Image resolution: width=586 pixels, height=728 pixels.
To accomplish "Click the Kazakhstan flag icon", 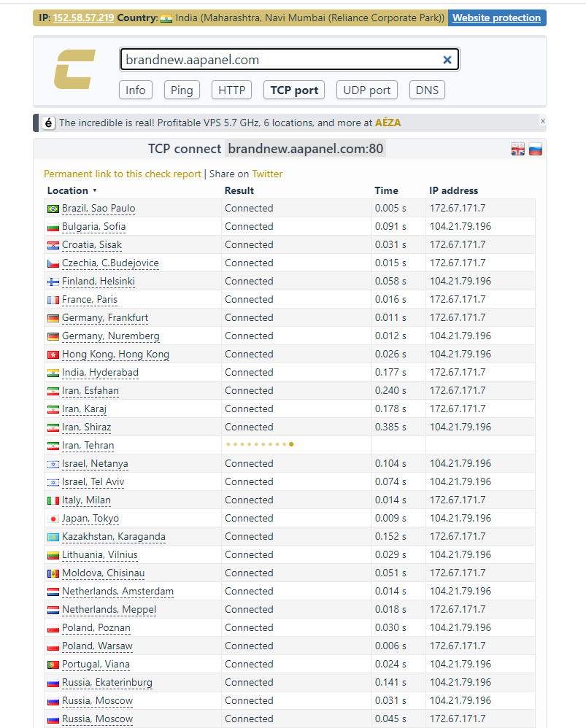I will 53,537.
